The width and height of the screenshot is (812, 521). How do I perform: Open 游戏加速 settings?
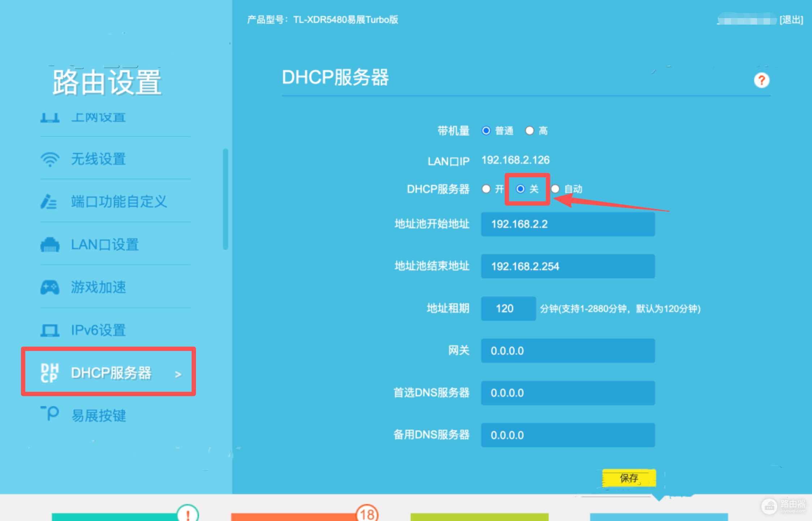coord(98,287)
